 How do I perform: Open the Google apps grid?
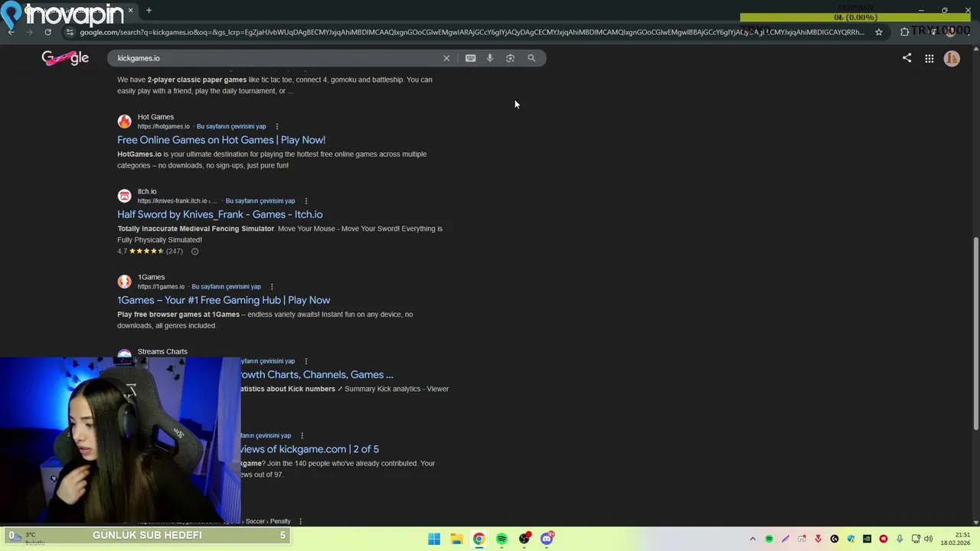pyautogui.click(x=929, y=58)
